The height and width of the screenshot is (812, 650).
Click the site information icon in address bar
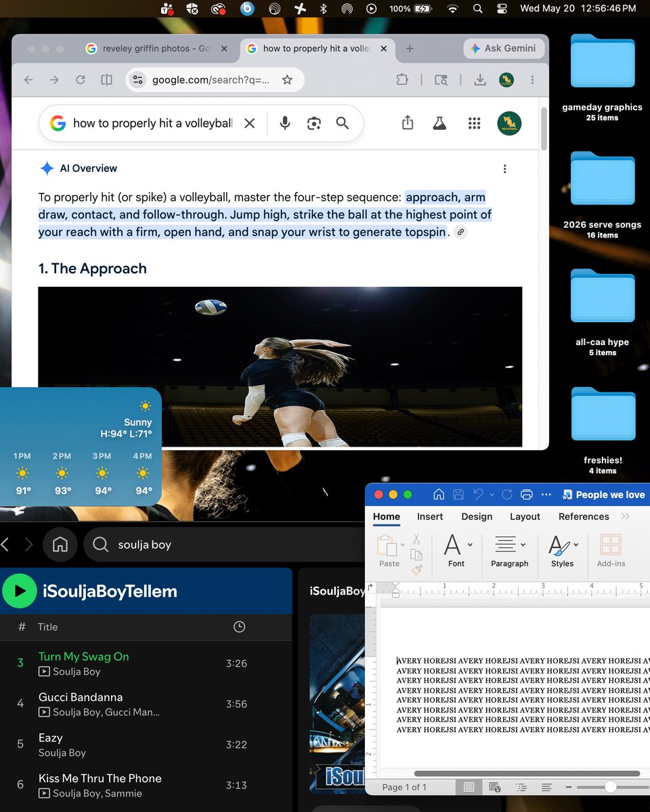pyautogui.click(x=138, y=80)
